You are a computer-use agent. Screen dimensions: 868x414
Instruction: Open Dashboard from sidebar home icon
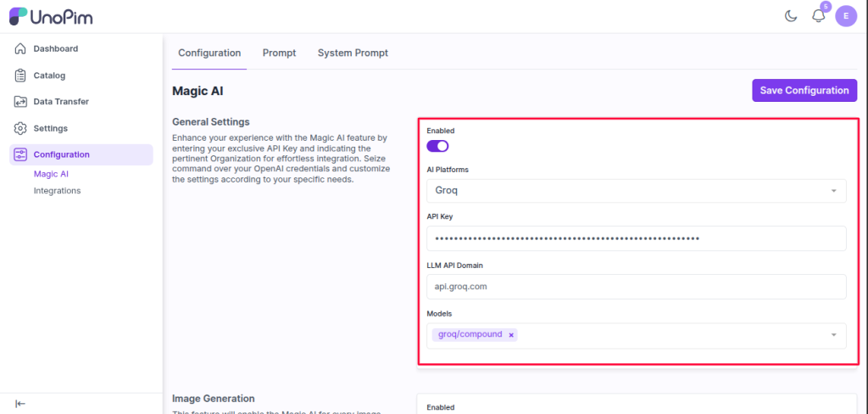pos(21,49)
